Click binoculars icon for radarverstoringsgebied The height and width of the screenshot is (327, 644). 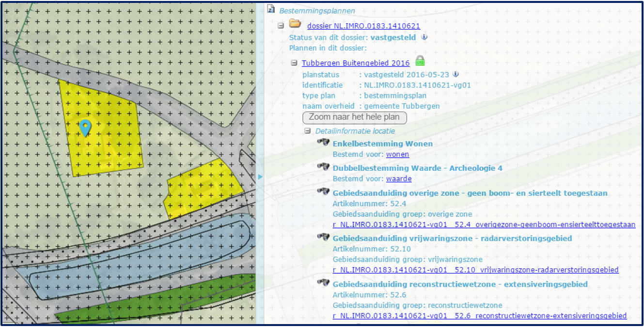tap(323, 237)
